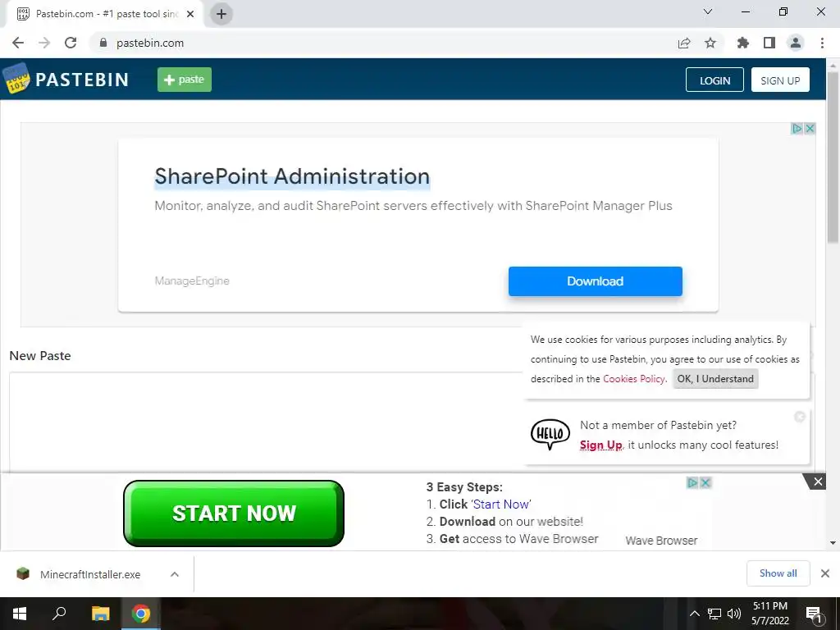Close the Pastebin.com tab
This screenshot has height=630, width=840.
tap(190, 14)
